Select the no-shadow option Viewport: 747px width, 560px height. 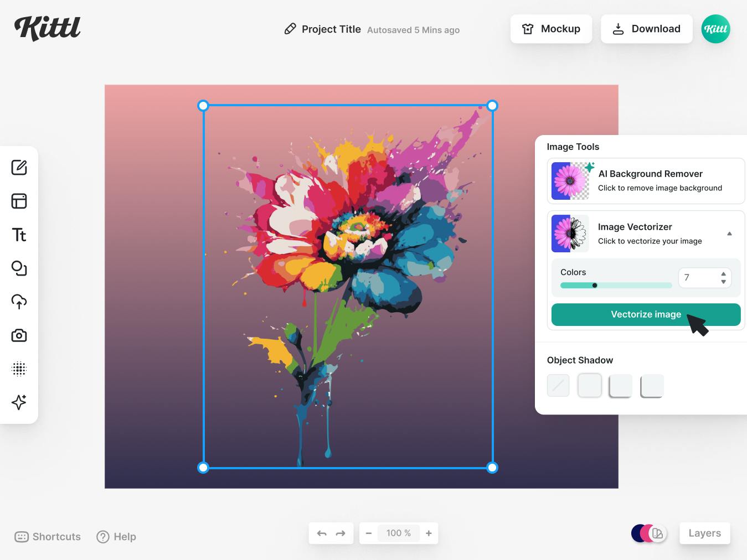click(558, 385)
